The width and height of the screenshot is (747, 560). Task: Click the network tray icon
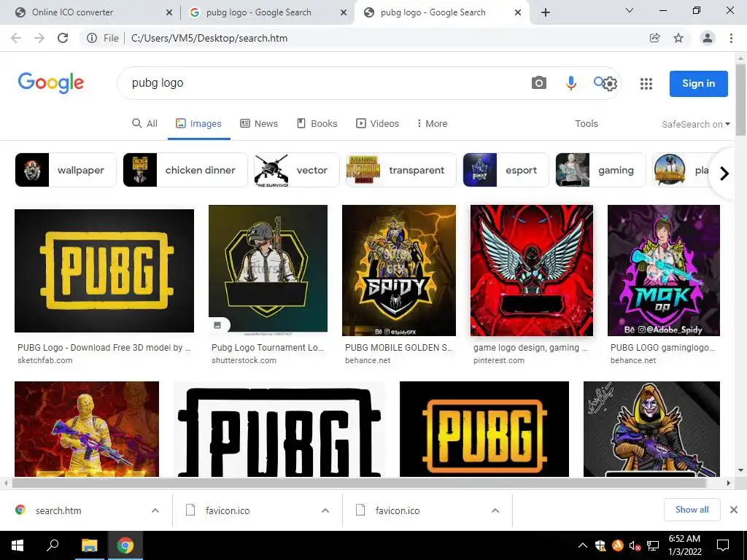pos(653,545)
